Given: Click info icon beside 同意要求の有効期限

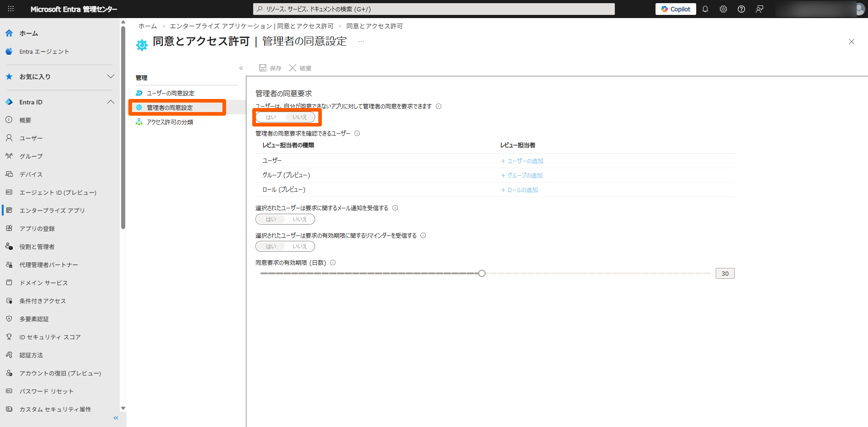Looking at the screenshot, I should point(333,263).
